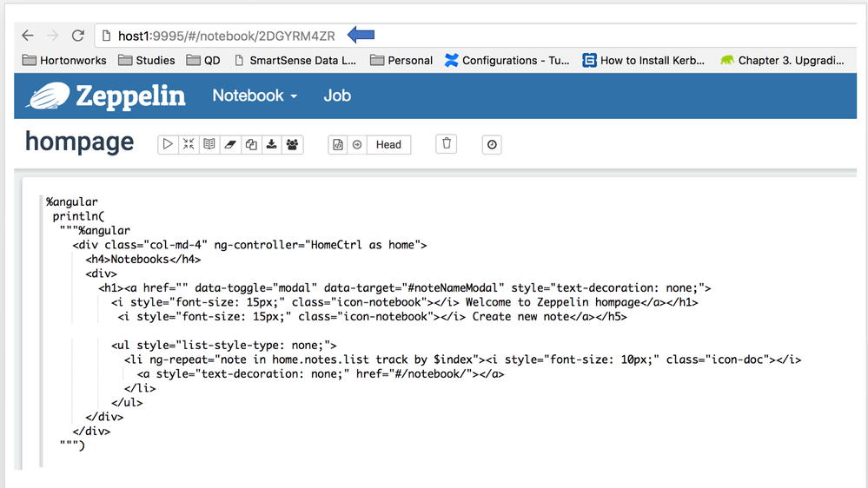868x488 pixels.
Task: Open the QD bookmark folder
Action: coord(203,60)
